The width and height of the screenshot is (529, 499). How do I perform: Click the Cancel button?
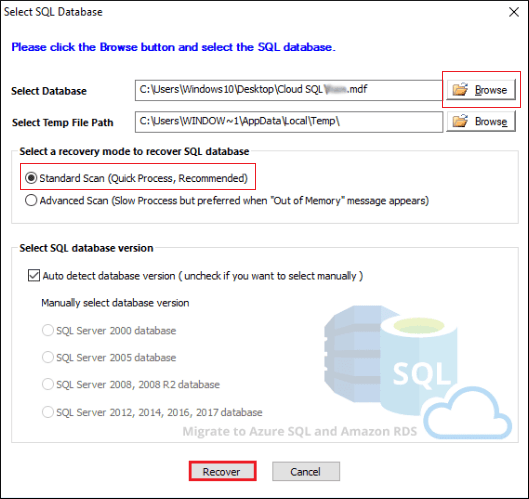tap(306, 471)
